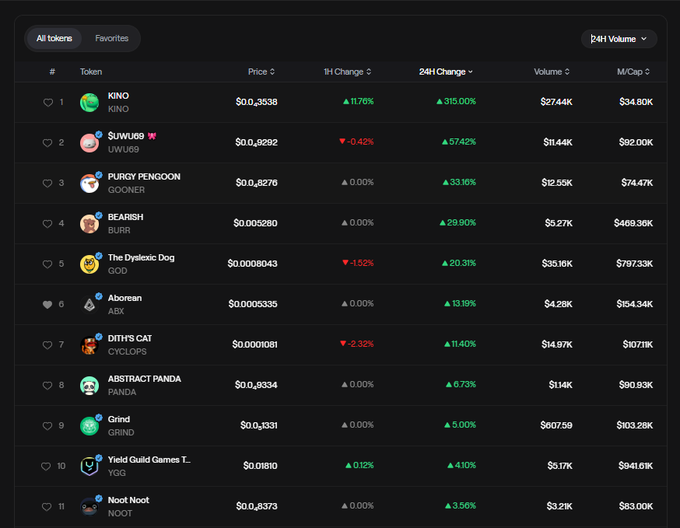
Task: Favorite The Dyslexic Dog with heart
Action: [47, 264]
